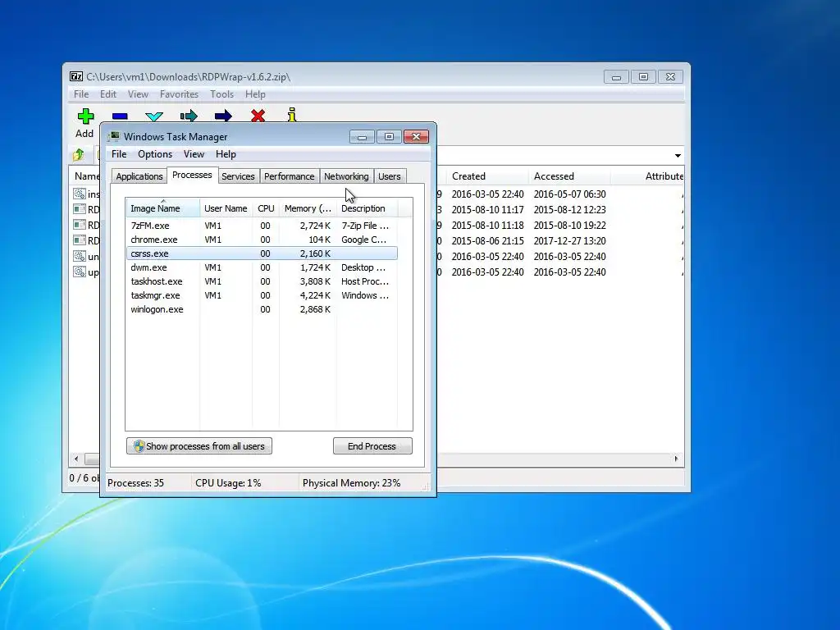Open the Help menu in Task Manager
The height and width of the screenshot is (630, 840).
[226, 154]
